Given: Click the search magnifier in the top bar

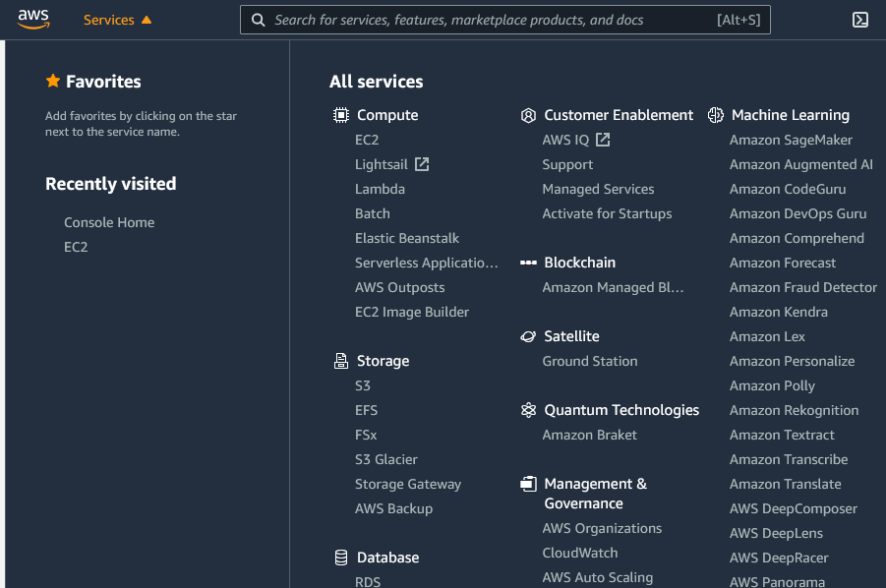Looking at the screenshot, I should (258, 20).
